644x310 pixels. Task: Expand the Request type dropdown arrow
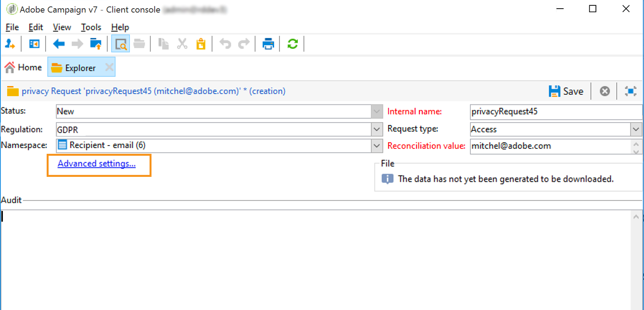click(x=636, y=129)
